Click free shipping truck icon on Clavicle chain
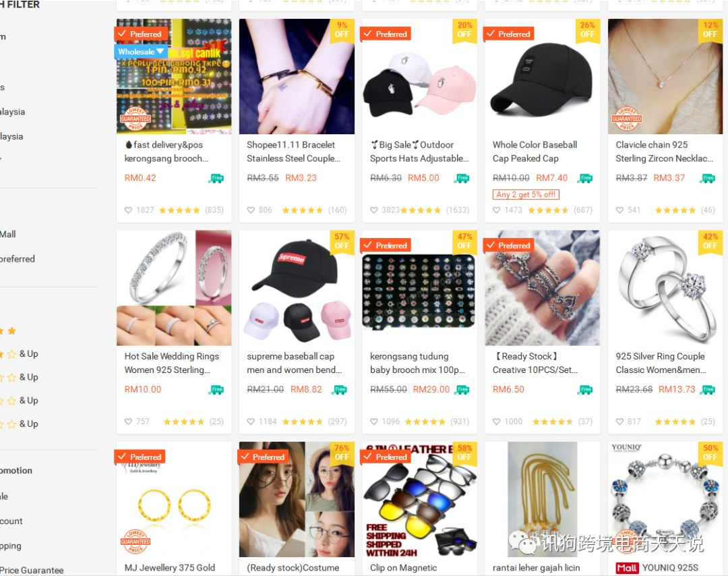Viewport: 728px width, 576px height. (x=708, y=178)
